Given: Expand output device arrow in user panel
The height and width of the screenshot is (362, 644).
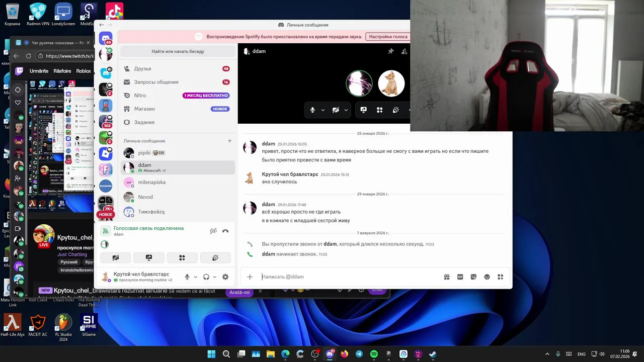Looking at the screenshot, I should point(215,277).
